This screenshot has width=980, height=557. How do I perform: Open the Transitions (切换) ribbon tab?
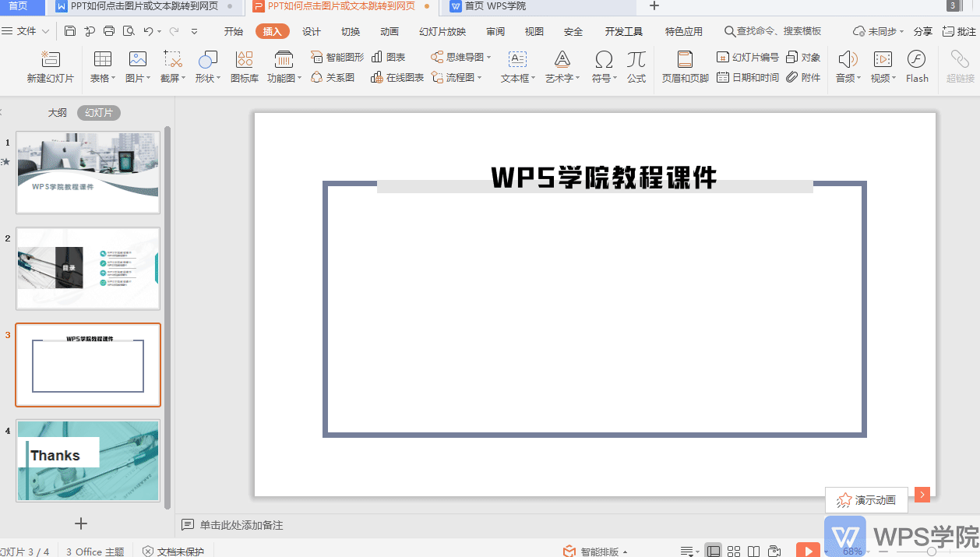(x=351, y=31)
